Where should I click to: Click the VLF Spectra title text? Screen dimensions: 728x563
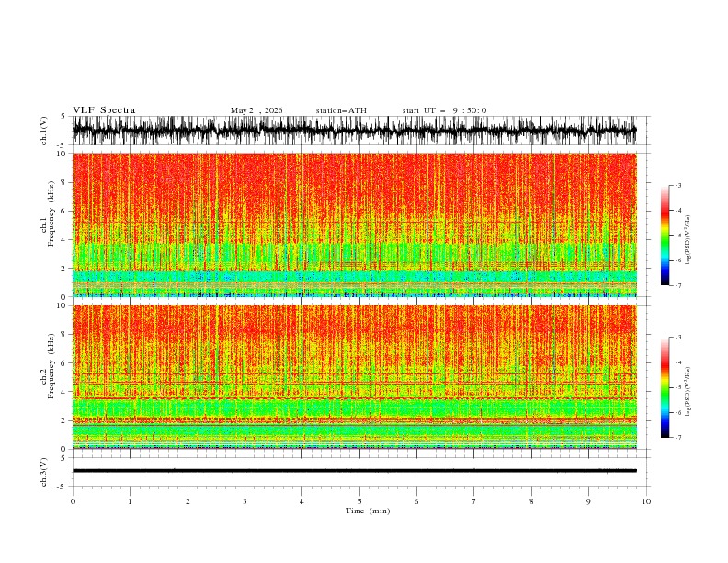click(104, 110)
